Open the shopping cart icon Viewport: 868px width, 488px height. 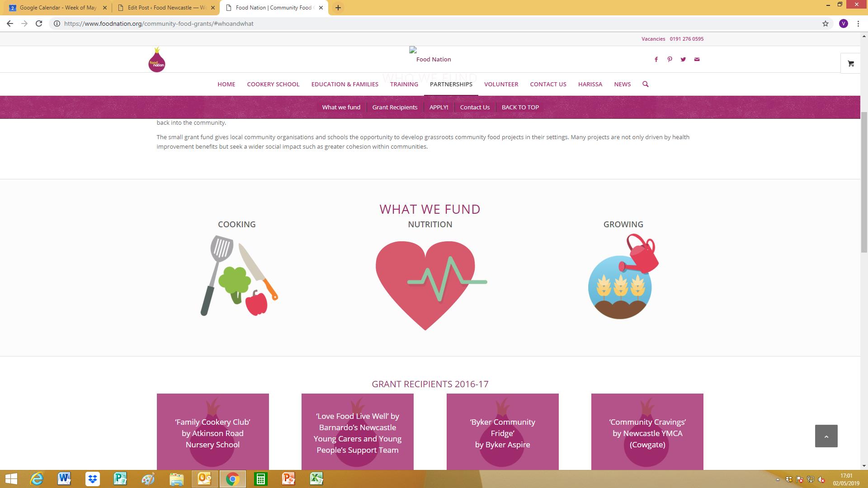pyautogui.click(x=851, y=64)
